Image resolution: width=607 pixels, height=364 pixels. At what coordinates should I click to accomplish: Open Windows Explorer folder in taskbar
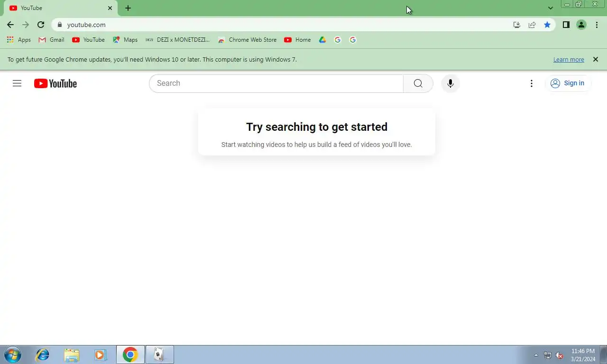pyautogui.click(x=72, y=355)
